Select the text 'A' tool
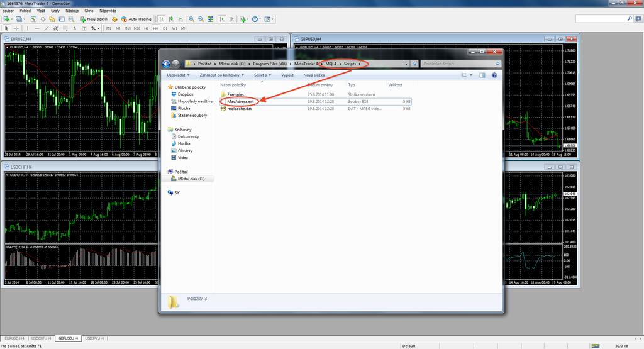The height and width of the screenshot is (349, 644). pos(74,28)
